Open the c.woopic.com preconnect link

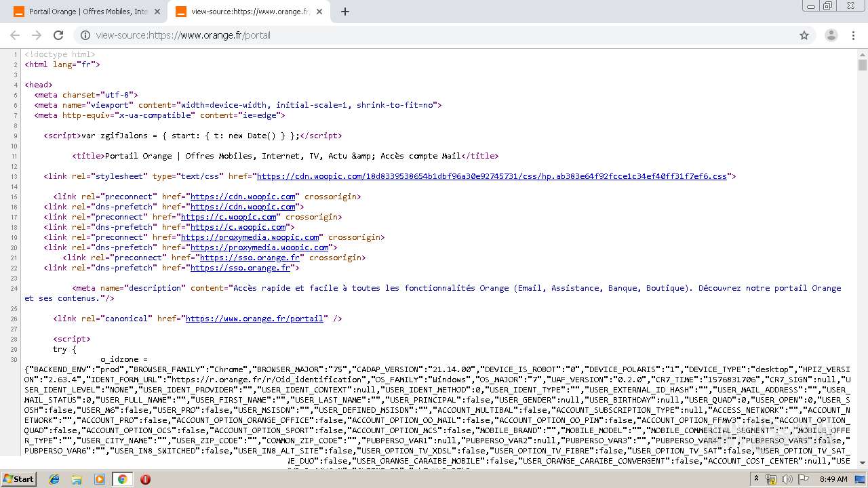pyautogui.click(x=229, y=217)
